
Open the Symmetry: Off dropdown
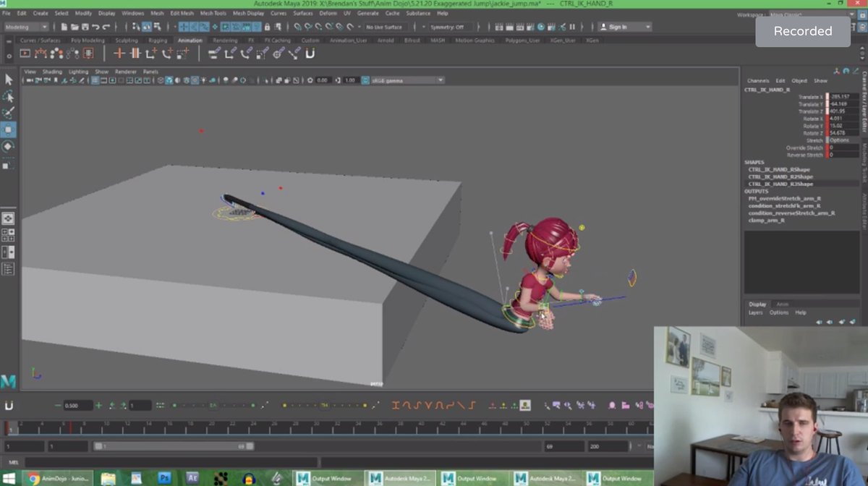(451, 27)
